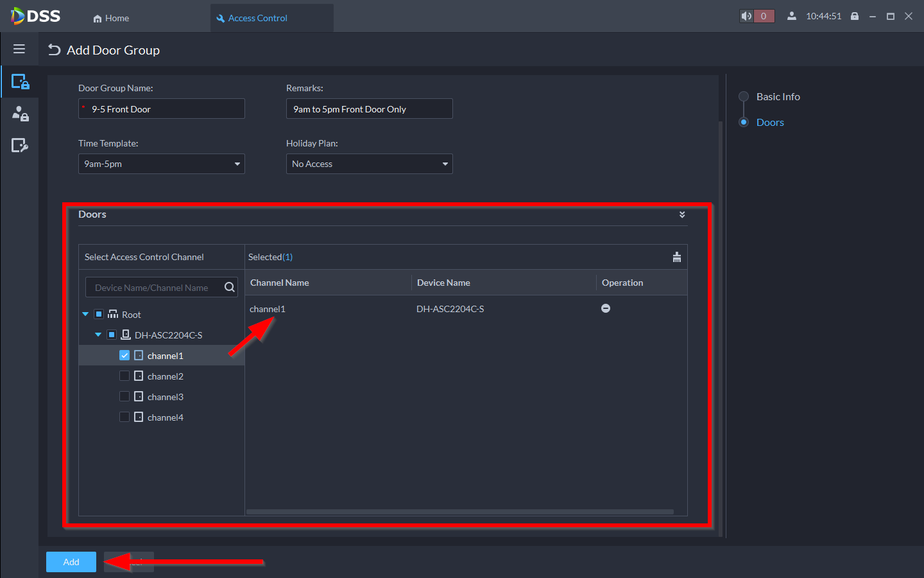Collapse the Doors section with double chevron
This screenshot has width=924, height=578.
click(682, 215)
